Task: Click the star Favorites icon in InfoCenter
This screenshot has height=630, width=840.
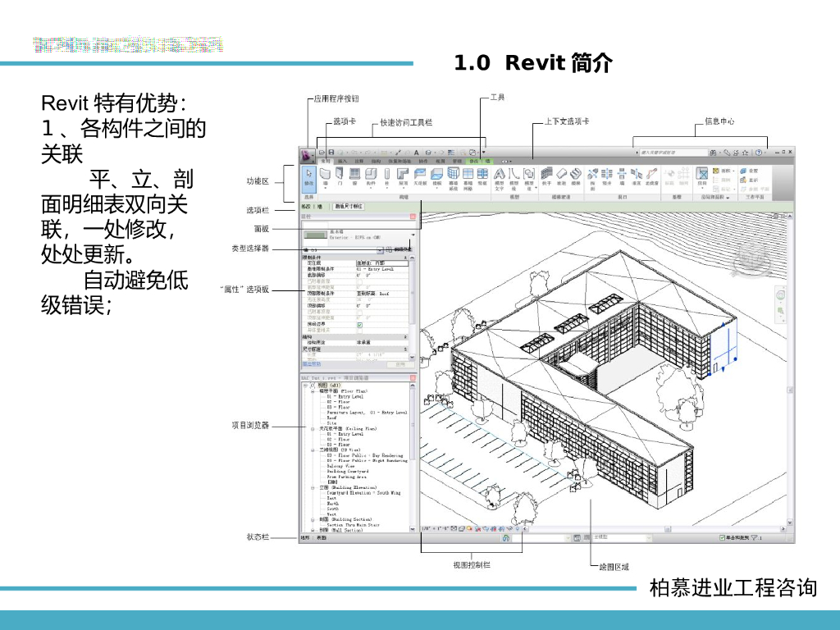Action: click(745, 153)
